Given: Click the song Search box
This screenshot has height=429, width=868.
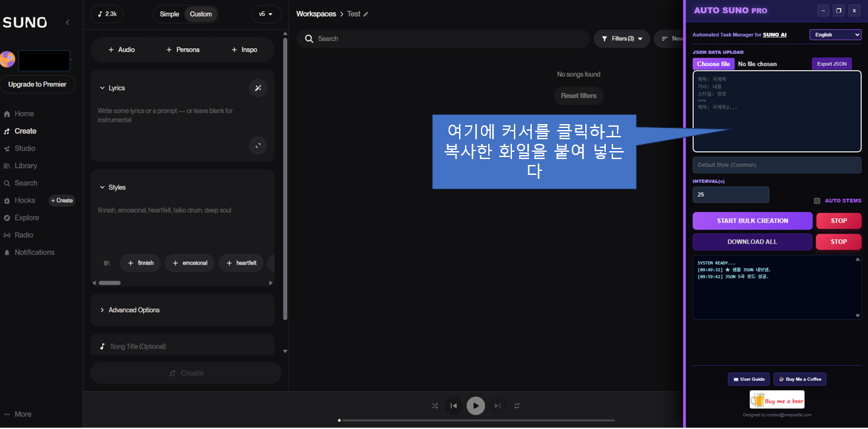Looking at the screenshot, I should pos(443,39).
